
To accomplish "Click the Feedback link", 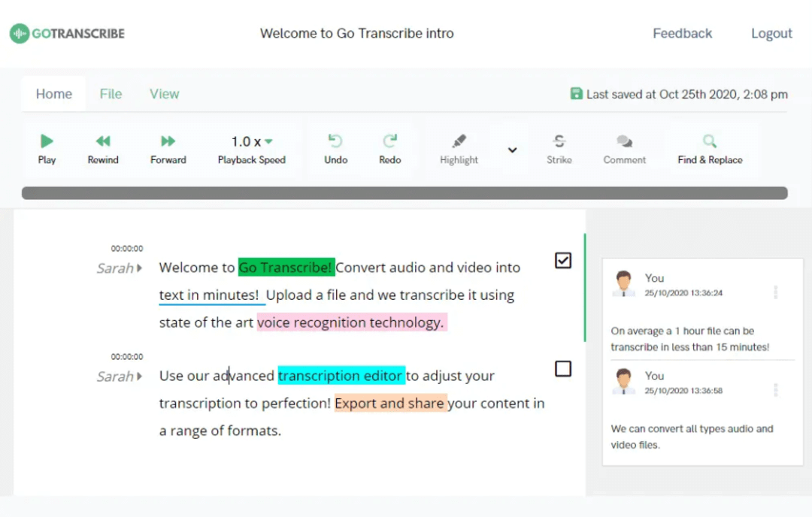I will tap(682, 33).
